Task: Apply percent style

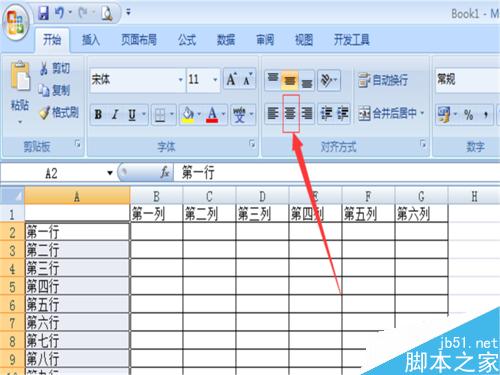Action: click(469, 115)
